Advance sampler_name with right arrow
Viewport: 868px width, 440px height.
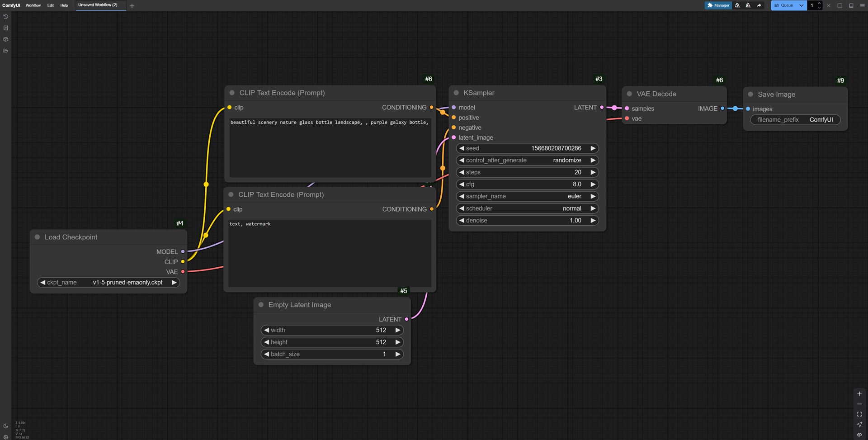pos(593,196)
